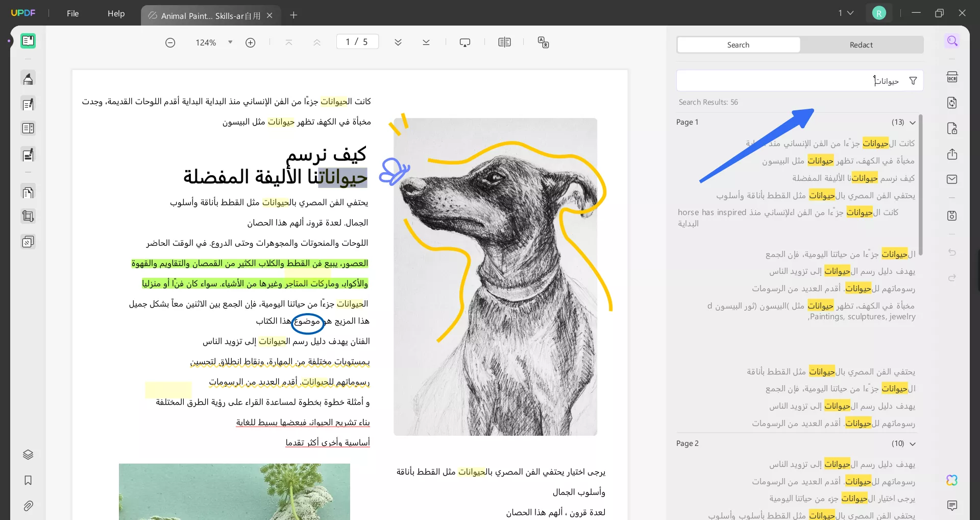Open the translate tool in the toolbar

544,42
